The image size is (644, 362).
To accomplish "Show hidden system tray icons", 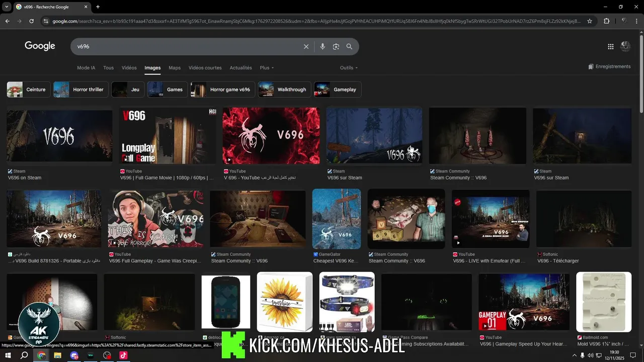I will [x=575, y=355].
